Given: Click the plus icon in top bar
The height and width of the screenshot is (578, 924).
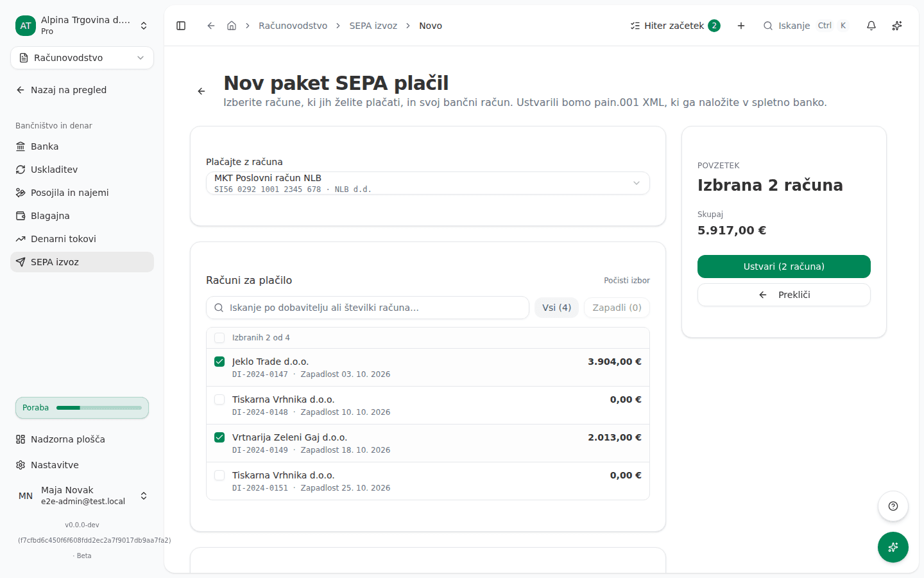Looking at the screenshot, I should click(741, 26).
